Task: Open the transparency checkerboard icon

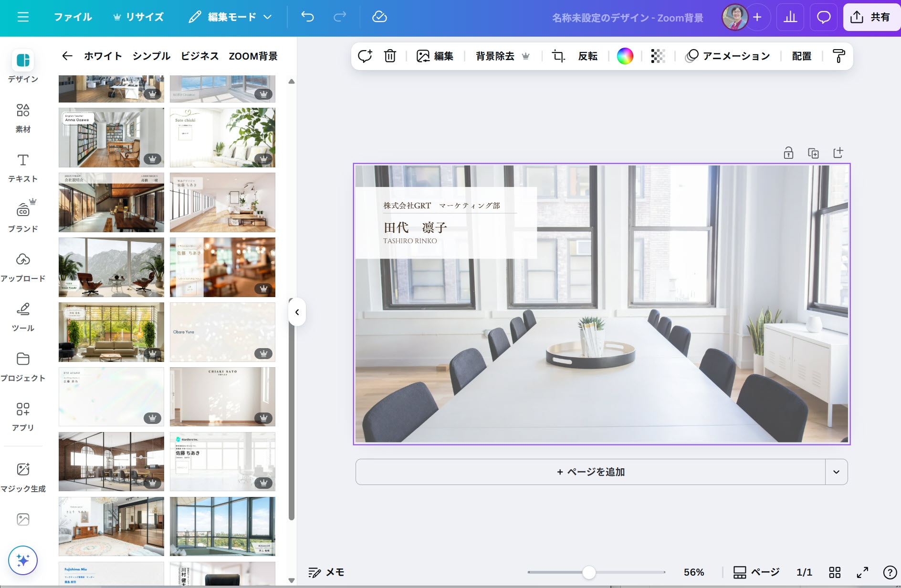Action: tap(658, 56)
